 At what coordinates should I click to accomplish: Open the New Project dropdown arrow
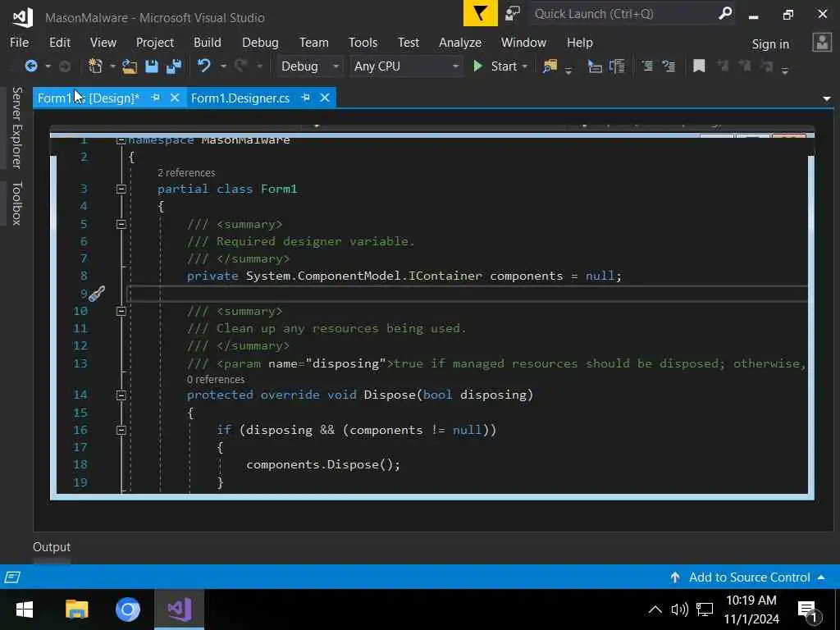[112, 66]
